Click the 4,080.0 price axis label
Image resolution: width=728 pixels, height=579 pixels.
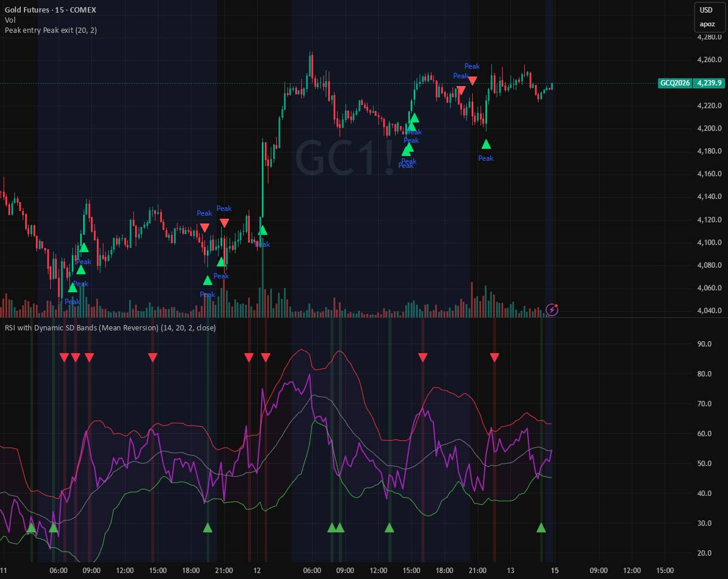(709, 265)
